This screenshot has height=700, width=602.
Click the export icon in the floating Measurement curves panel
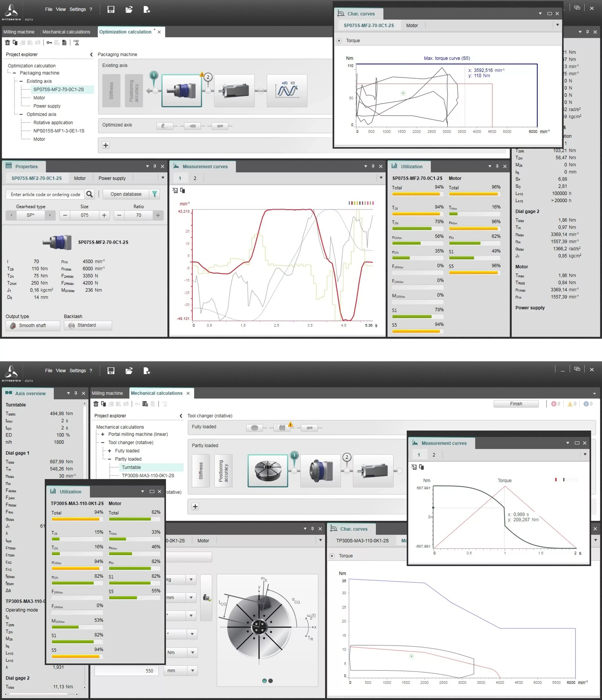[x=414, y=467]
